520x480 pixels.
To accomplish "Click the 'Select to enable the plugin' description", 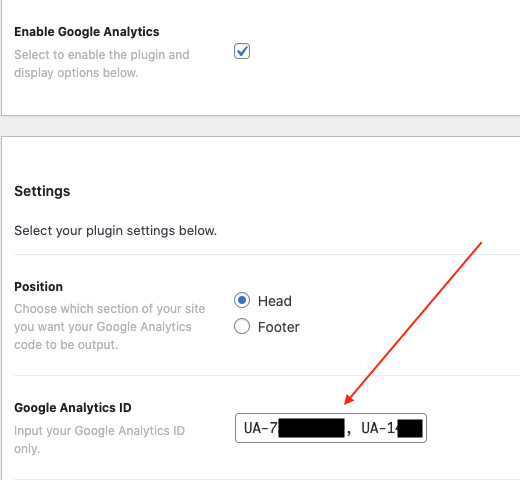I will point(102,64).
